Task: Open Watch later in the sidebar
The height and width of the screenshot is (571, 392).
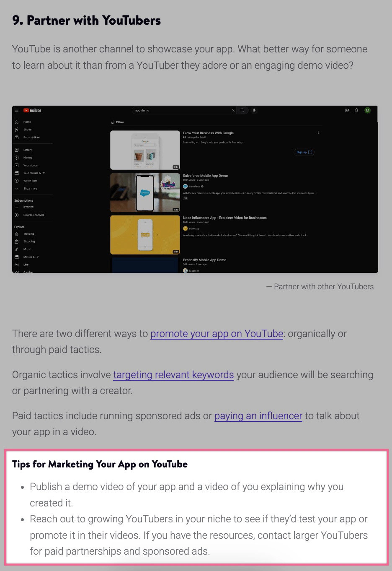Action: tap(30, 181)
